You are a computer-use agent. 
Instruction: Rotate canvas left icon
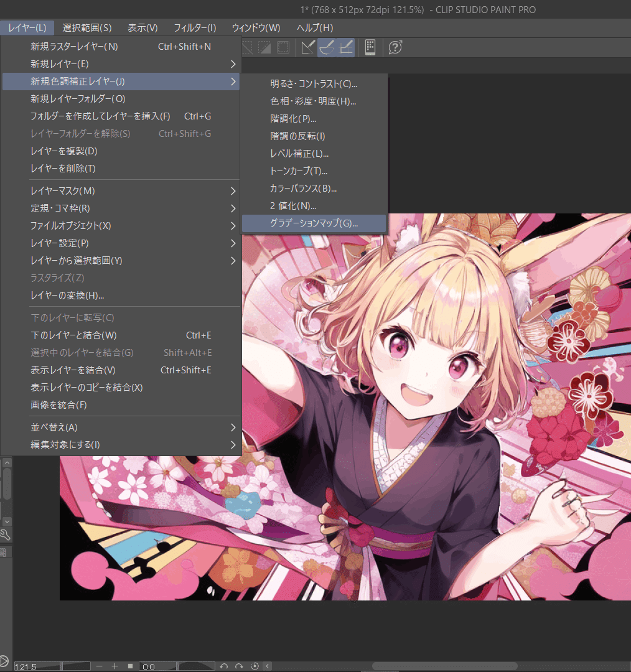click(x=224, y=666)
